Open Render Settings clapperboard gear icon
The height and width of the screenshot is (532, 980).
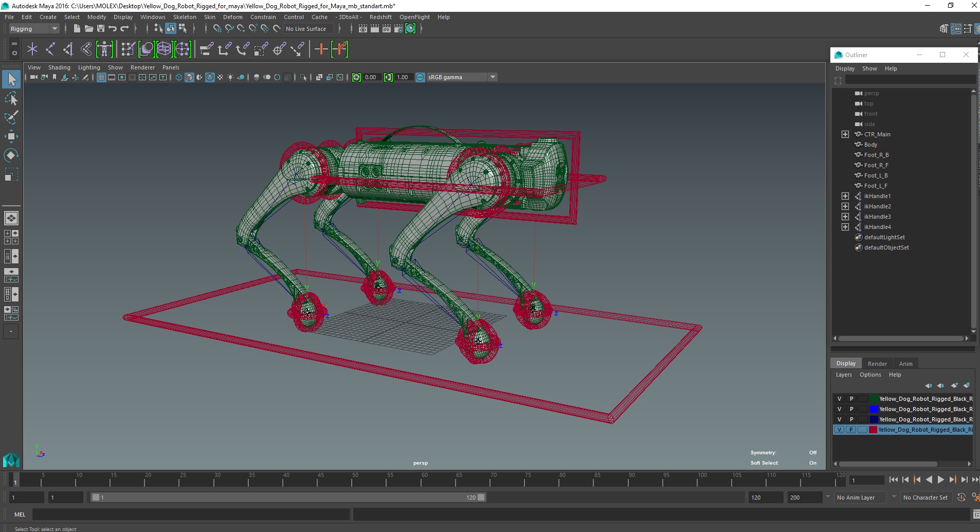[x=398, y=29]
